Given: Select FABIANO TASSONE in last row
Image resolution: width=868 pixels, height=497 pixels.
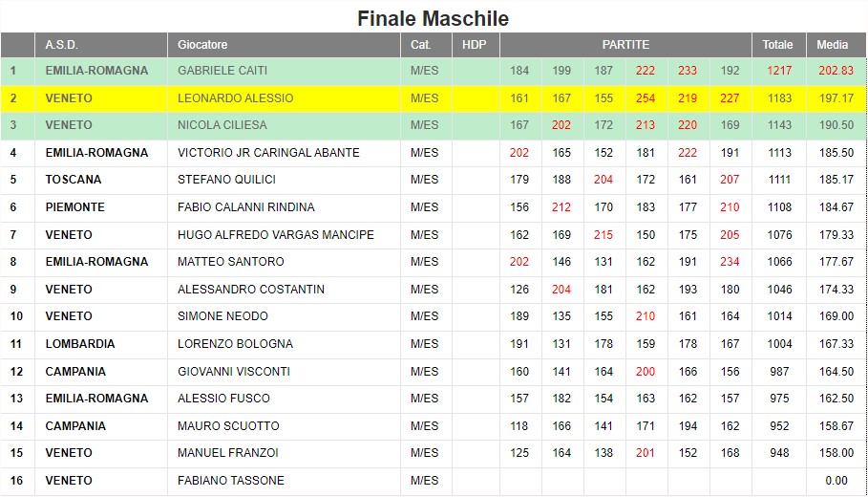Looking at the screenshot, I should [x=230, y=481].
